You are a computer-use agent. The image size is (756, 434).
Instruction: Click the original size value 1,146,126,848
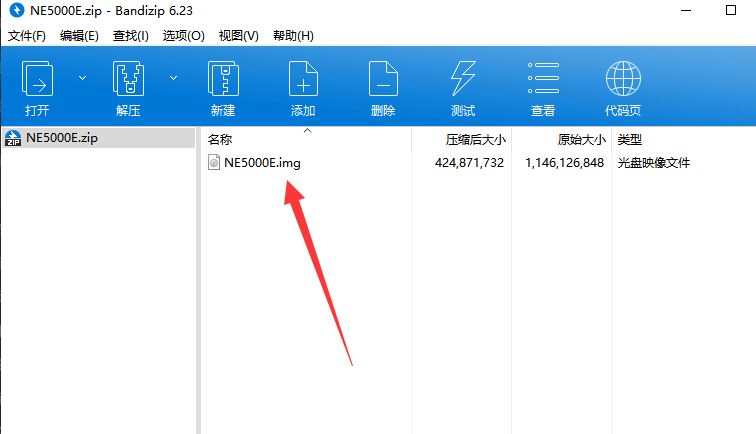(x=564, y=163)
